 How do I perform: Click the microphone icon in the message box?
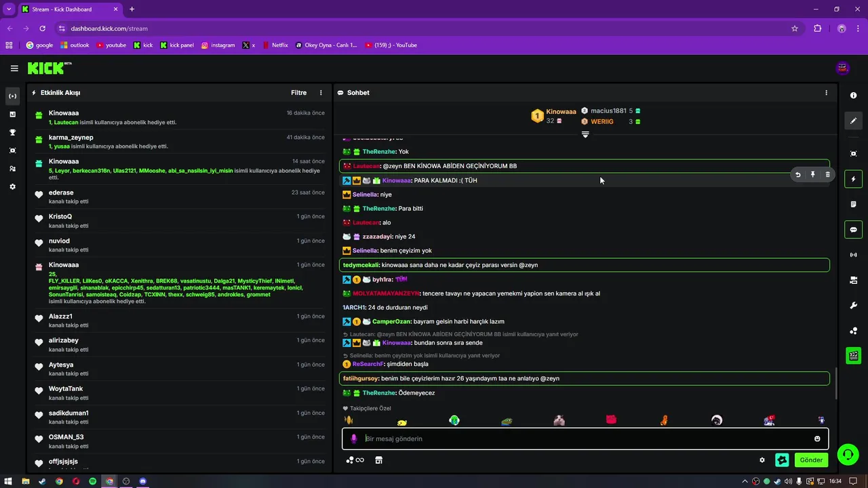click(x=353, y=439)
